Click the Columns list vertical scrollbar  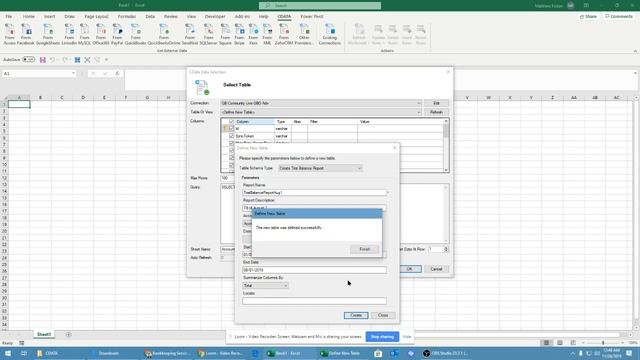pos(446,145)
